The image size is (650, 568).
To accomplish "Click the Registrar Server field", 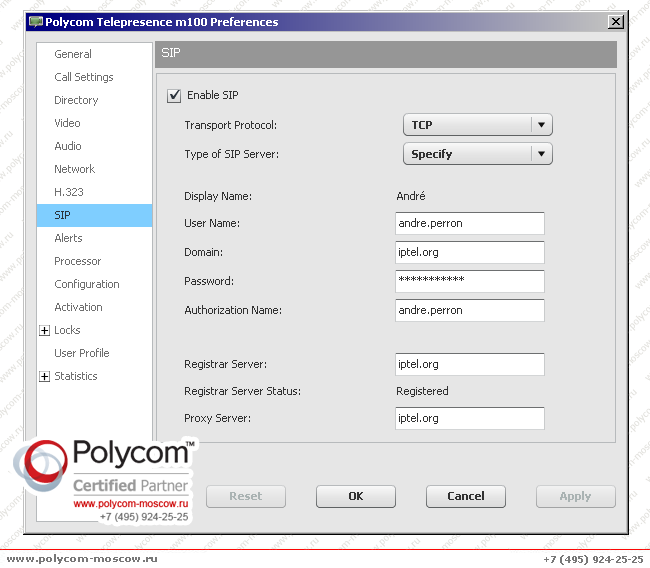I will pyautogui.click(x=470, y=364).
